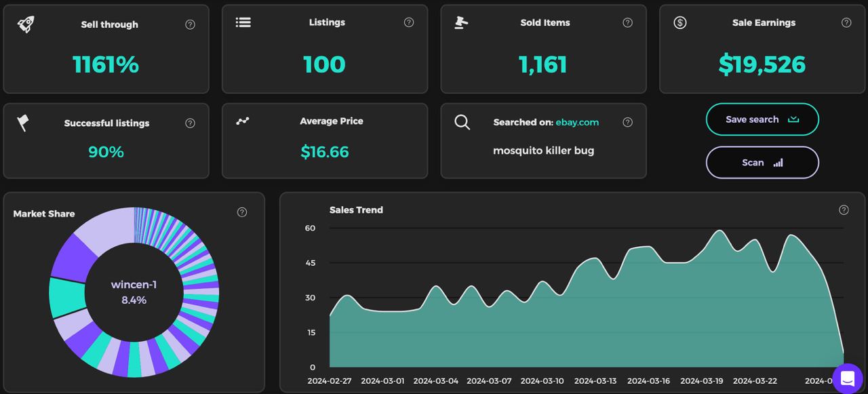The height and width of the screenshot is (394, 868).
Task: Click the $19,526 sale earnings value
Action: 762,64
